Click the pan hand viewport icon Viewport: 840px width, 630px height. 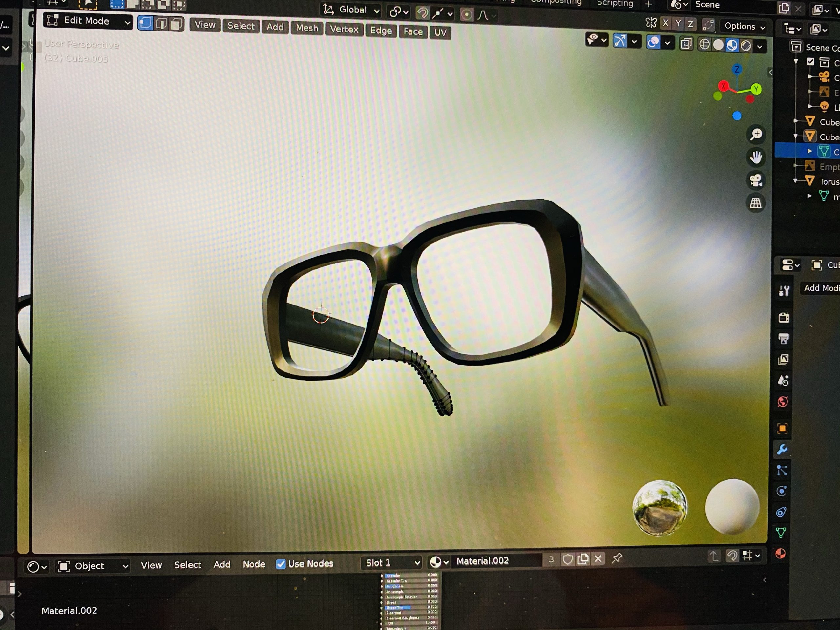(756, 157)
